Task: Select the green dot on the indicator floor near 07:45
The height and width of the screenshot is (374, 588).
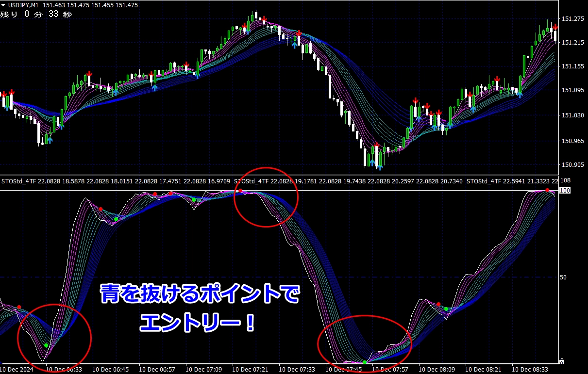Action: (x=365, y=362)
